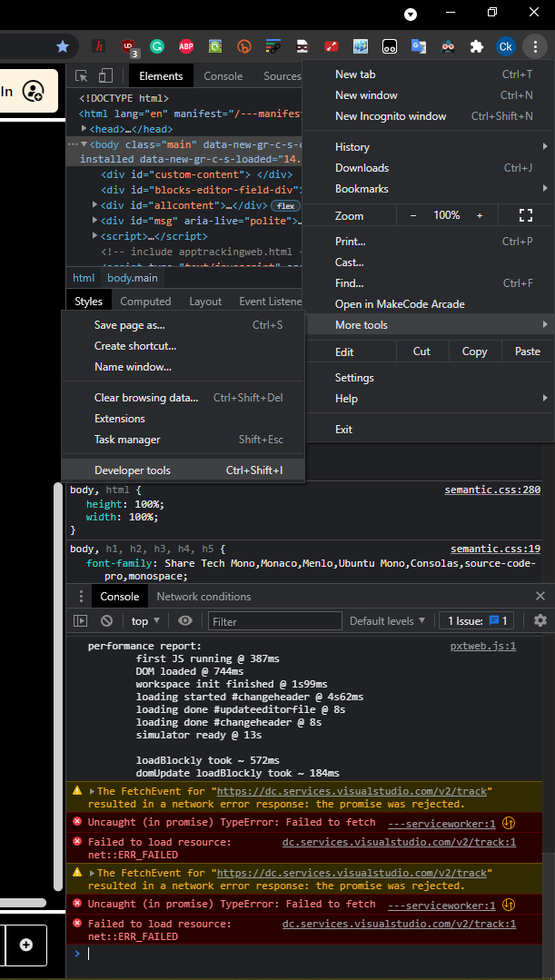Open the 'top' JavaScript context dropdown

(x=145, y=620)
